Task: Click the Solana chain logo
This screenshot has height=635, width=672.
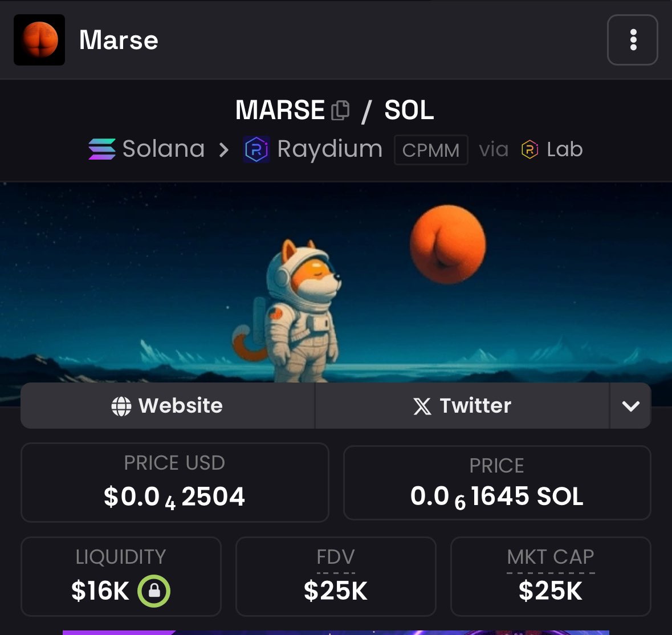Action: point(102,149)
